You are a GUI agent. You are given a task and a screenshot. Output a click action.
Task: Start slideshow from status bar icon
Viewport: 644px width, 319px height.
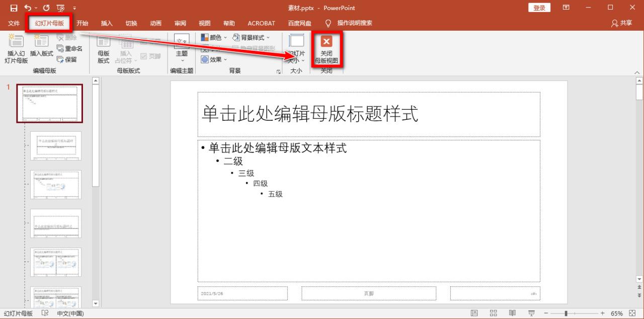coord(531,313)
